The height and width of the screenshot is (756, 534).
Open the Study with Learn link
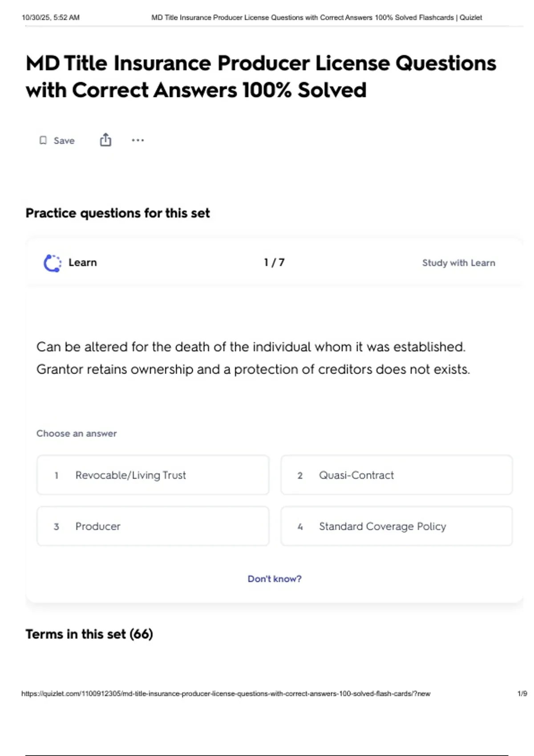tap(458, 263)
